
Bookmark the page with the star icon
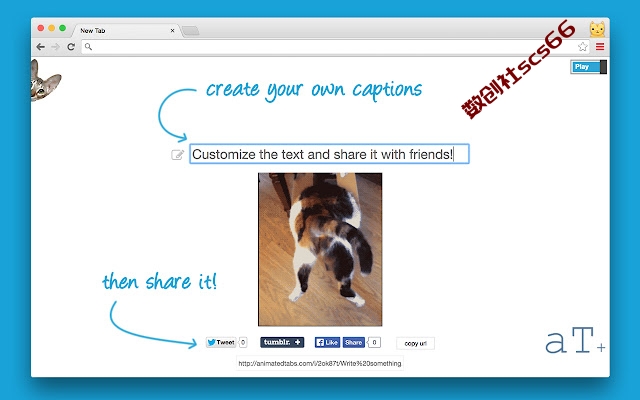[x=582, y=47]
